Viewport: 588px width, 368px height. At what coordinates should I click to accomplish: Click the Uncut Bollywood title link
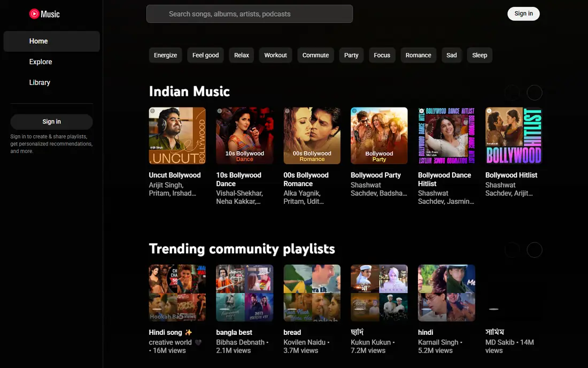point(174,175)
